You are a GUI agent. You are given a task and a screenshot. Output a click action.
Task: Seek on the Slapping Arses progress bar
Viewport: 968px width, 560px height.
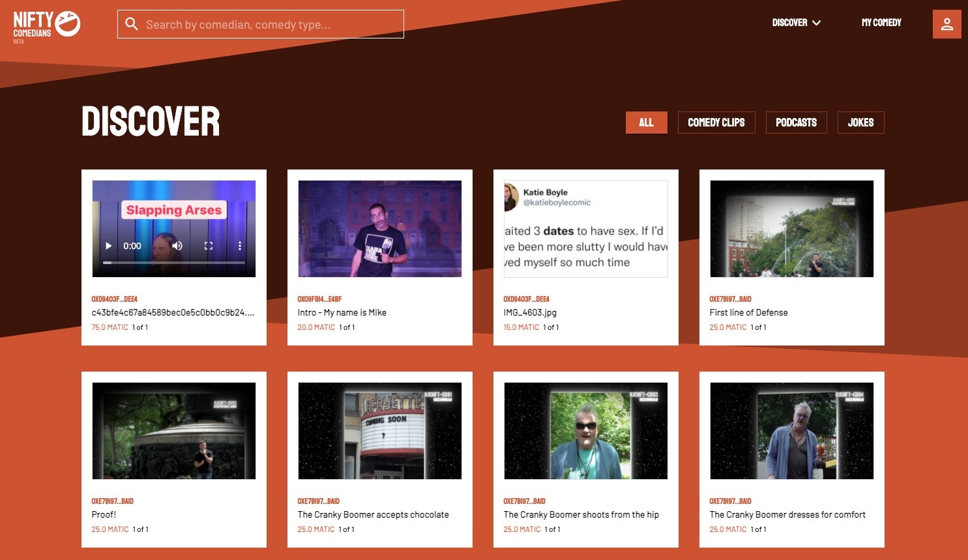(x=174, y=262)
